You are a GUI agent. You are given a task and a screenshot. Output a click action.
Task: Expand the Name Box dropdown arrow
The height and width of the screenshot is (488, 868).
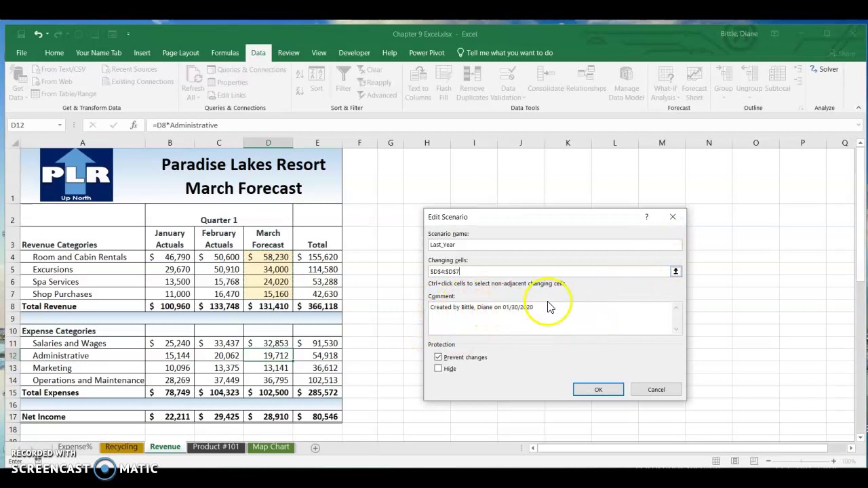[60, 125]
